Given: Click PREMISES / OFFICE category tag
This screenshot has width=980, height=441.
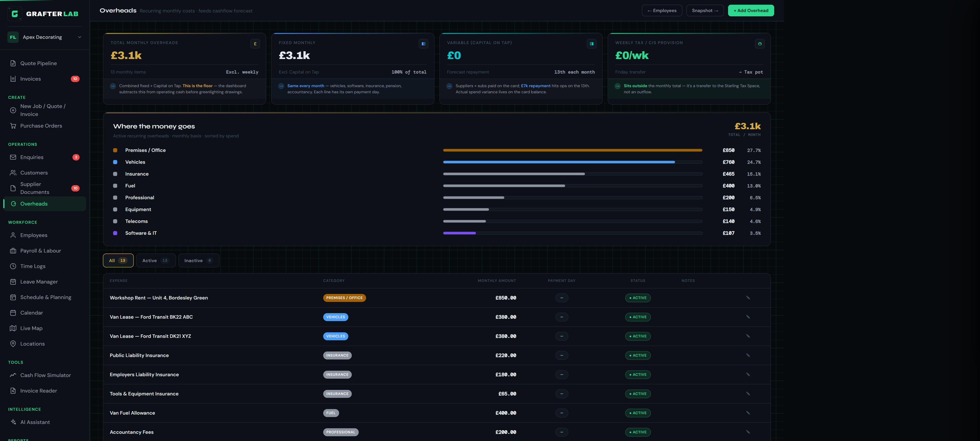Looking at the screenshot, I should (344, 298).
